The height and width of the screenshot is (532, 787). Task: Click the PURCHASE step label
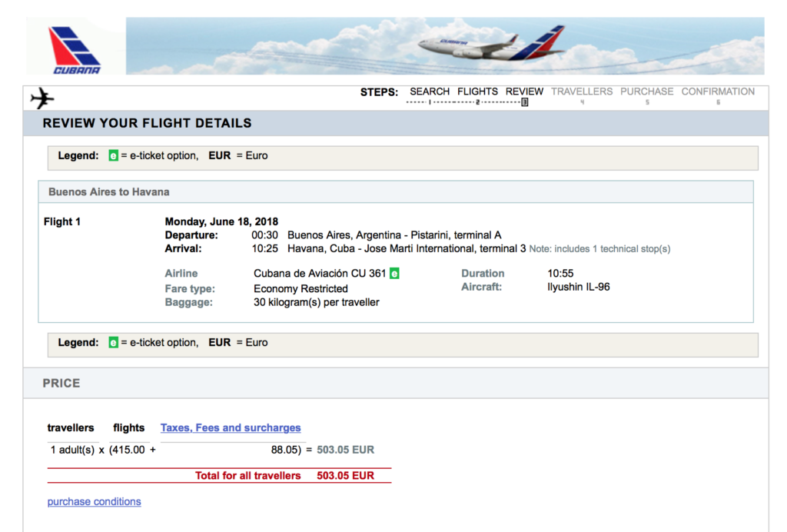pyautogui.click(x=646, y=91)
